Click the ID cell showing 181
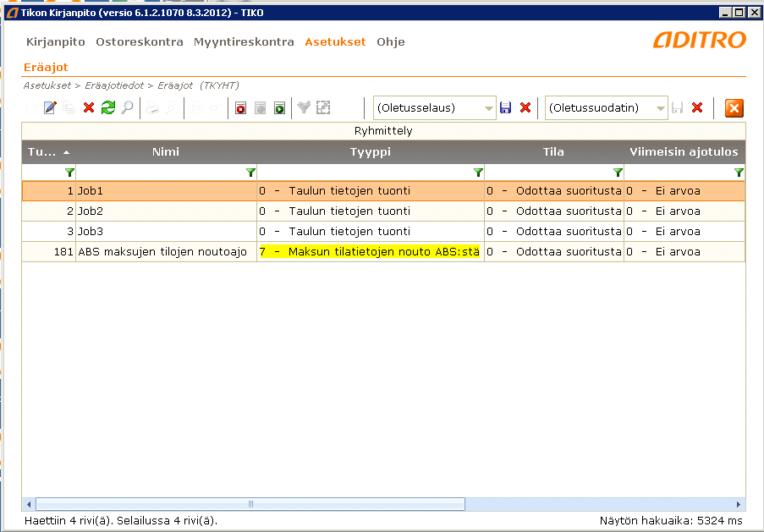The height and width of the screenshot is (532, 764). click(x=49, y=252)
